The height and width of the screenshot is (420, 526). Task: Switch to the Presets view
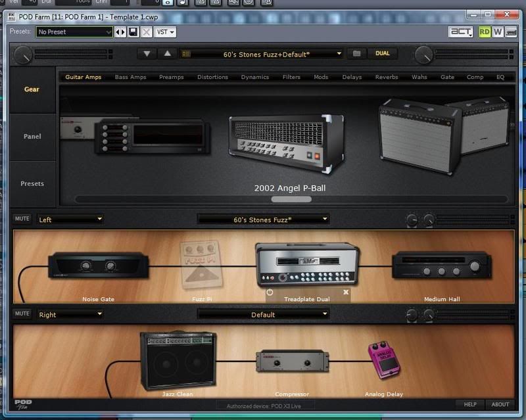click(32, 184)
